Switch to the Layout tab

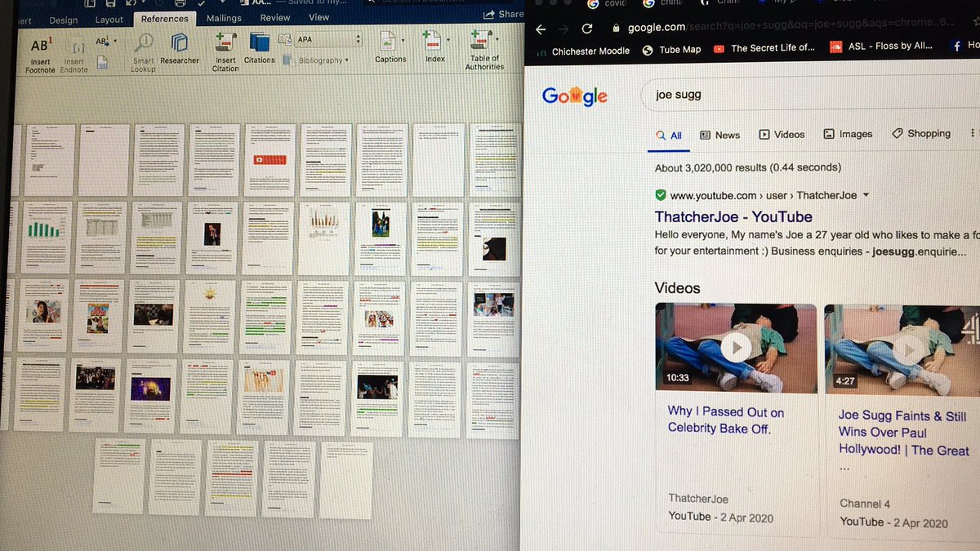[x=109, y=20]
